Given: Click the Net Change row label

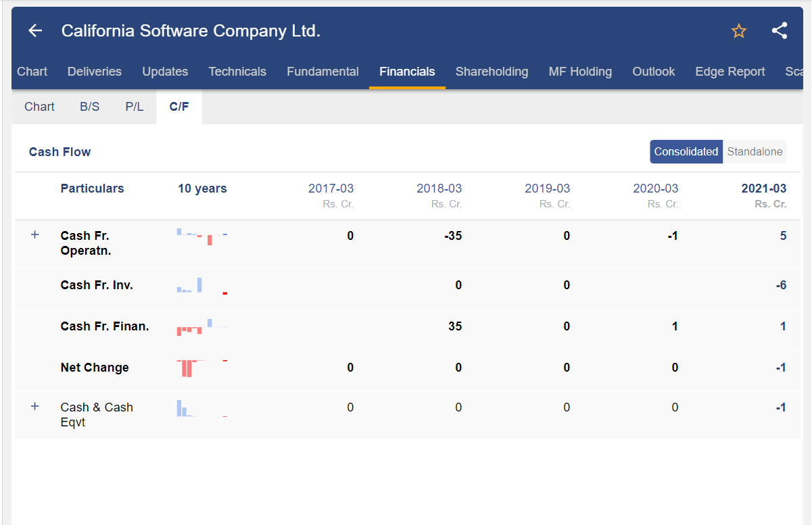Looking at the screenshot, I should tap(95, 368).
